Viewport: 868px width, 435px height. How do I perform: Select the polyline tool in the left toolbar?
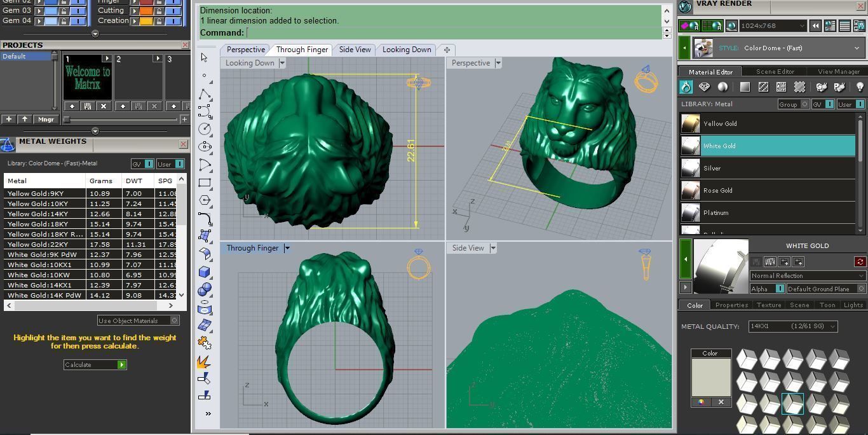tap(205, 95)
